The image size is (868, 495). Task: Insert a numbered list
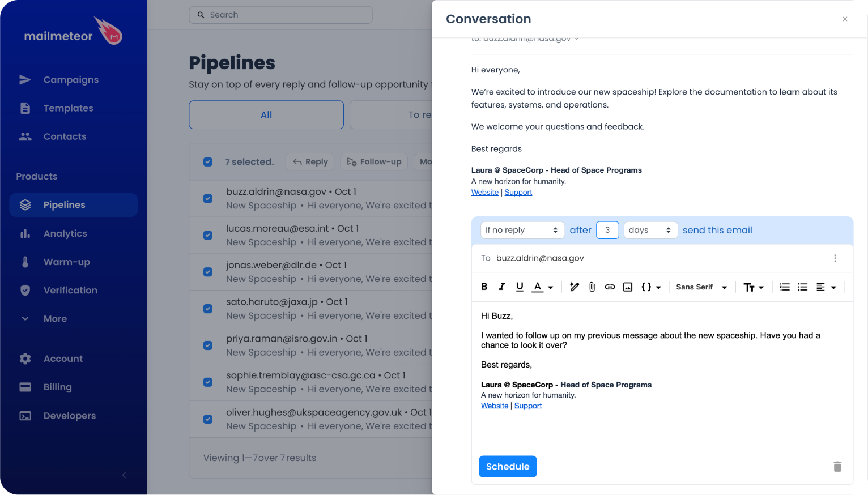[785, 287]
